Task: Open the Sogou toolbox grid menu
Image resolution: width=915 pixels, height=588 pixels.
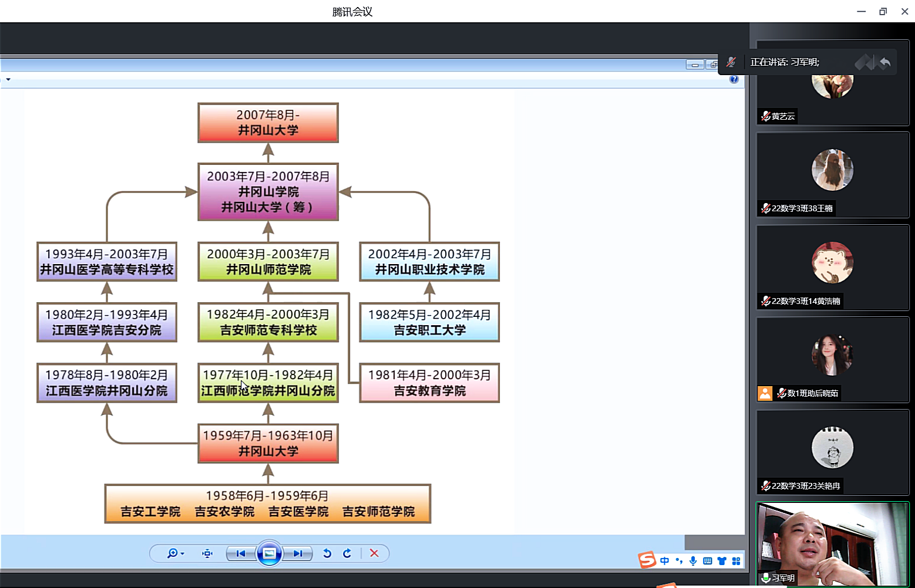Action: tap(736, 561)
